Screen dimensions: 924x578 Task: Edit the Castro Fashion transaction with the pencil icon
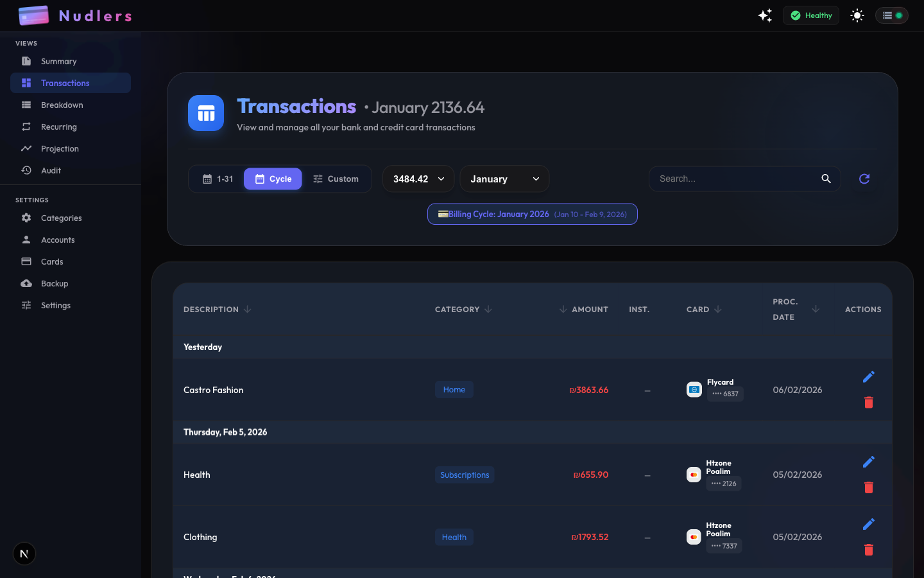[x=869, y=377]
